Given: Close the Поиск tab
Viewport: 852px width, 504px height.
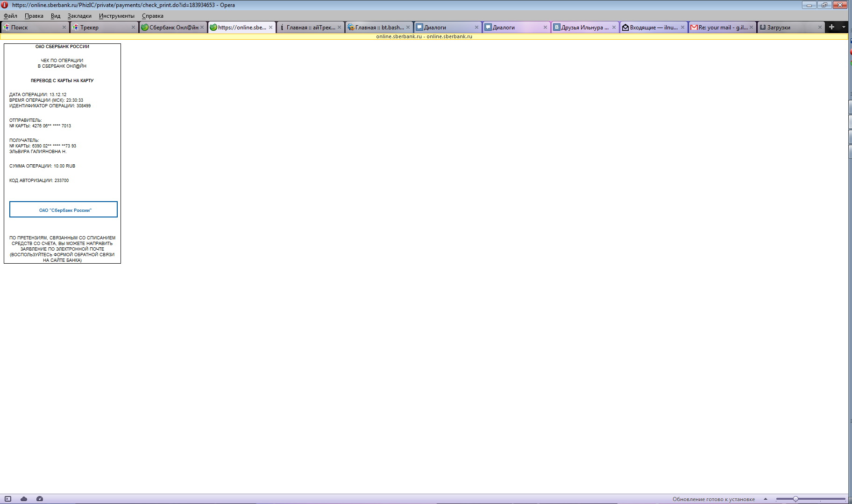Looking at the screenshot, I should 64,28.
